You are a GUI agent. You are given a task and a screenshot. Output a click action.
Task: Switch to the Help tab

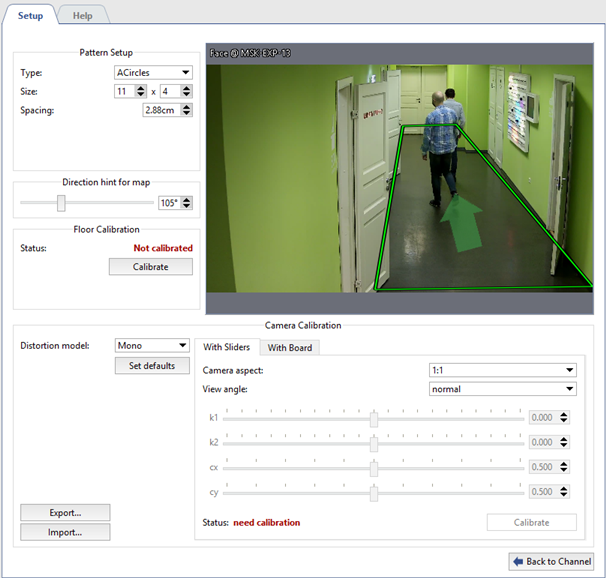pyautogui.click(x=83, y=15)
